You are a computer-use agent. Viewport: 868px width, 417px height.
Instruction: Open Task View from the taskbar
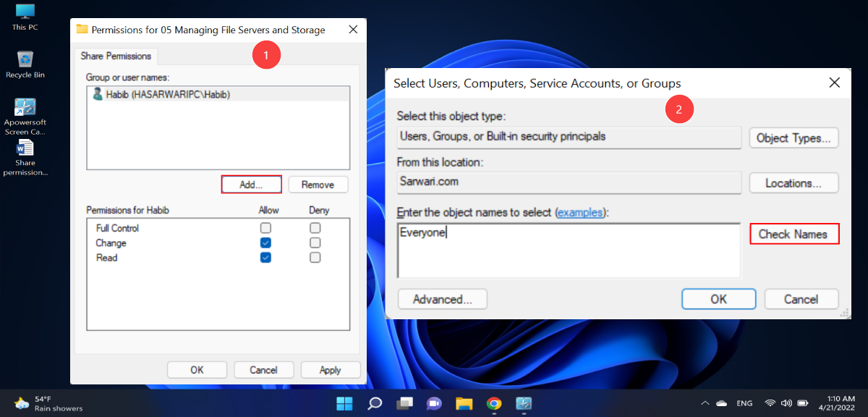click(x=404, y=403)
